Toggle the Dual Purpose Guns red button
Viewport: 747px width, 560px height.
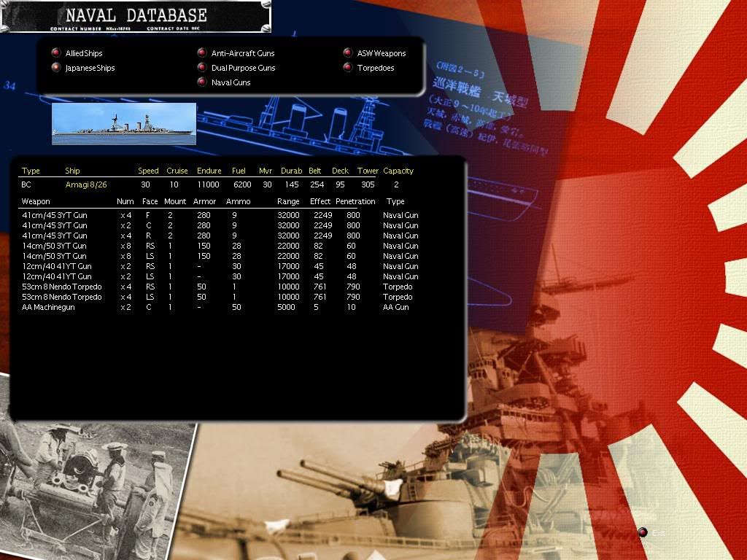click(x=202, y=67)
